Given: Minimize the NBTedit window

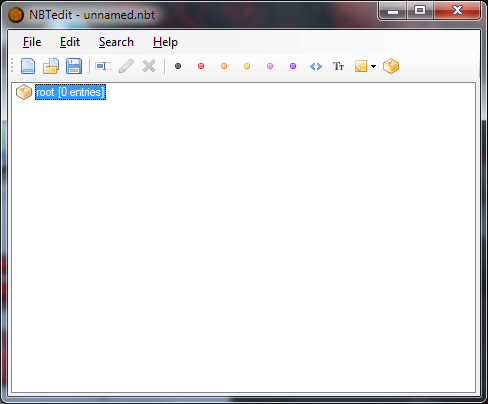Looking at the screenshot, I should tap(393, 11).
